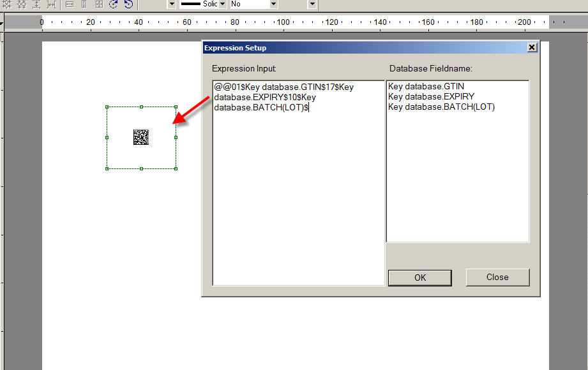Click the rotate counterclockwise icon
The image size is (588, 370).
pyautogui.click(x=128, y=4)
